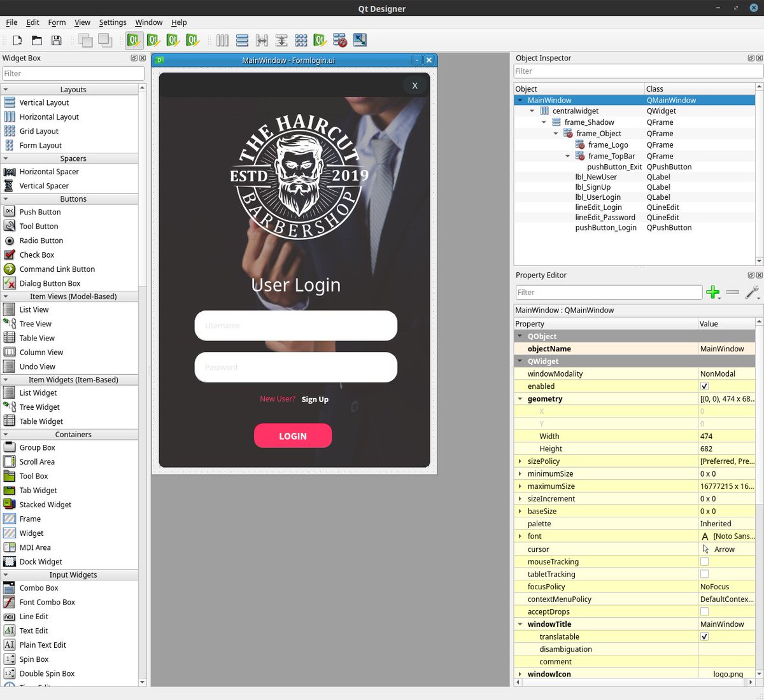Expand the sizePolicy property
Image resolution: width=764 pixels, height=700 pixels.
pyautogui.click(x=520, y=461)
